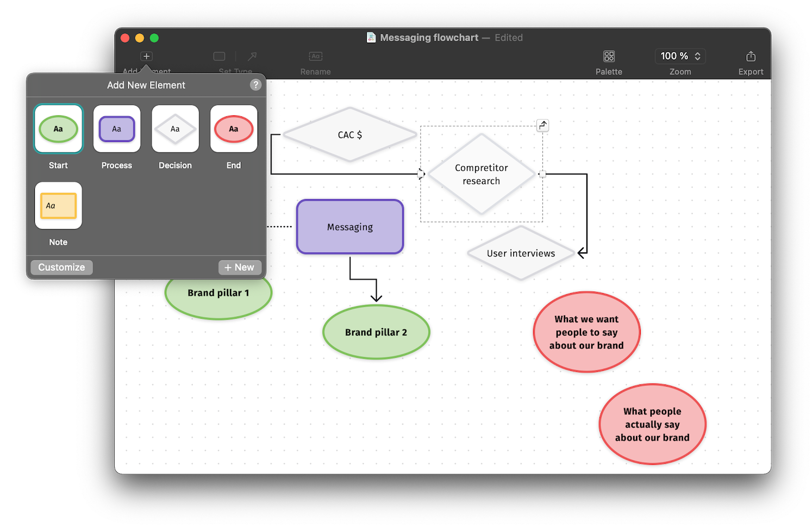Click the Add Element plus icon
The width and height of the screenshot is (812, 528).
tap(146, 55)
